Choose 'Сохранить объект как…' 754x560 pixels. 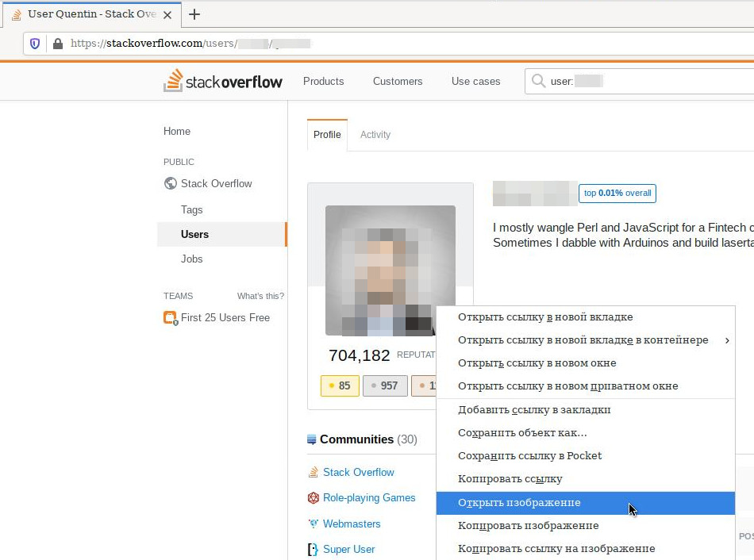pos(586,433)
